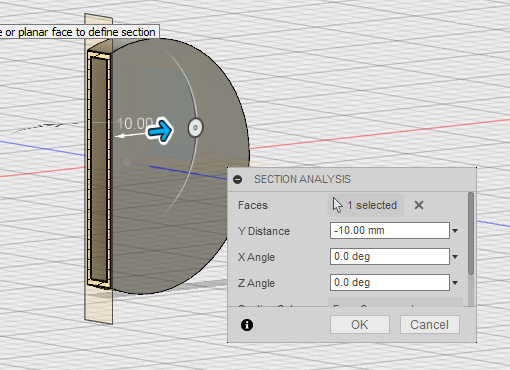Click the Z Angle input field
The height and width of the screenshot is (370, 510).
(x=390, y=283)
